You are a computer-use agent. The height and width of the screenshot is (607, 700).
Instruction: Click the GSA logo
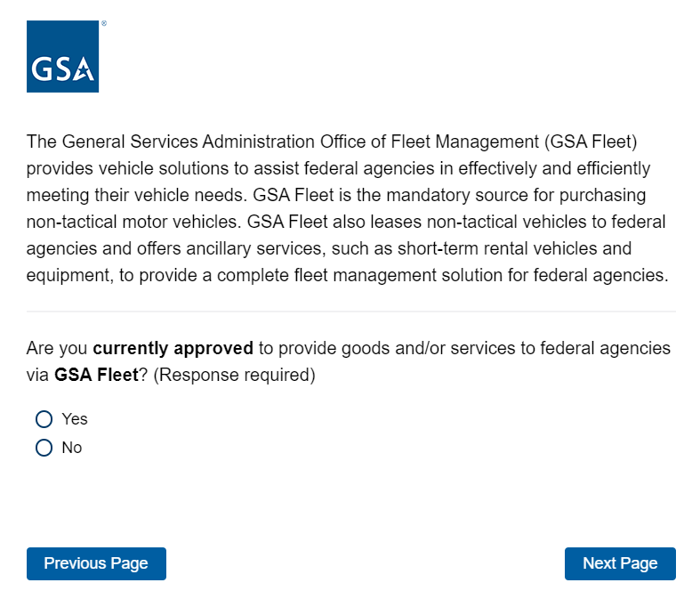coord(62,57)
